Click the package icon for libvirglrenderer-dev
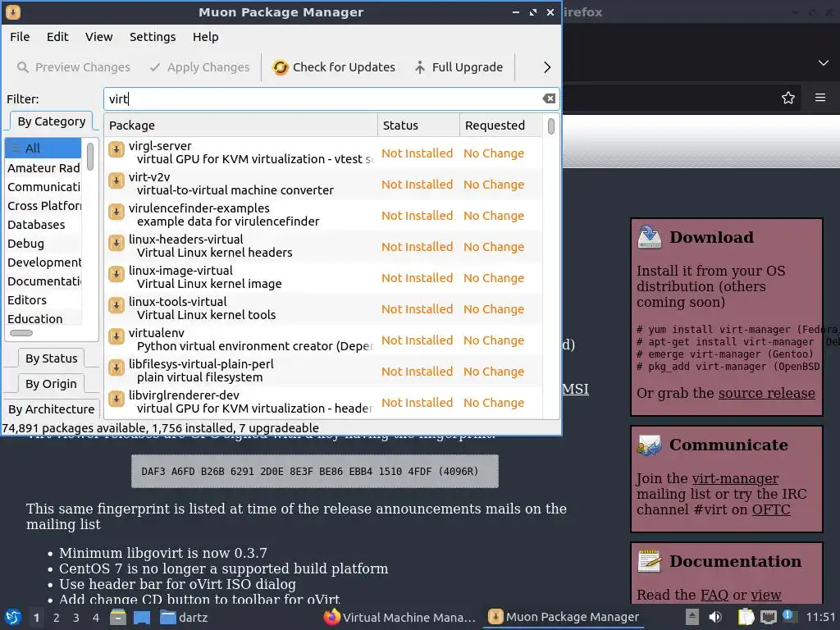The image size is (840, 630). (x=116, y=399)
